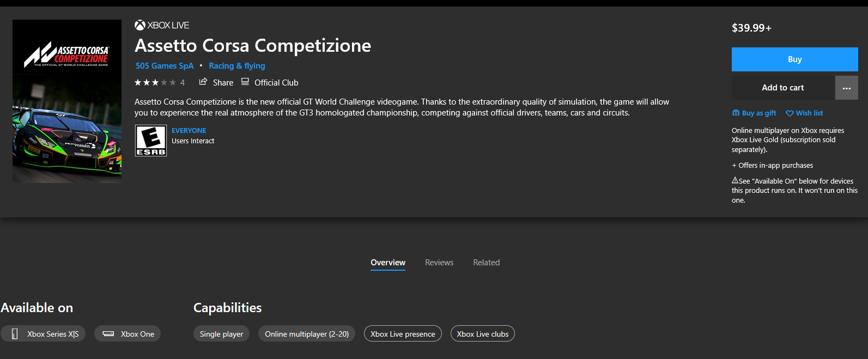Click the Official Club monitor icon
The height and width of the screenshot is (359, 868).
[245, 82]
